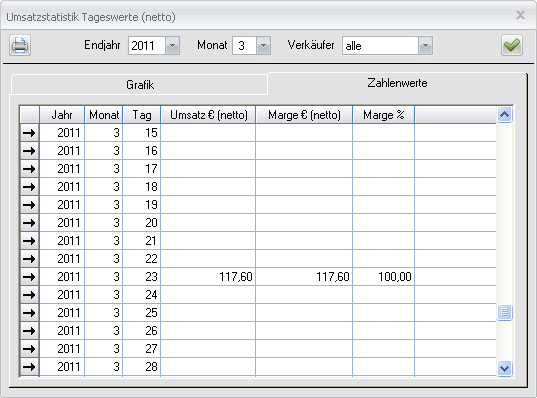Switch to the Grafik tab
Screen dimensions: 537x398
pos(139,85)
